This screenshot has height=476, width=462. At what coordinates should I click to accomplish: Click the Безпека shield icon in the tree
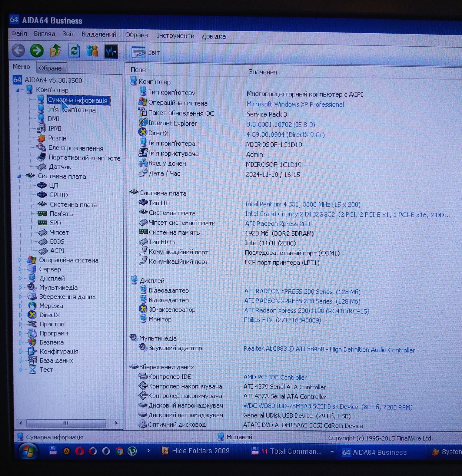coord(32,342)
